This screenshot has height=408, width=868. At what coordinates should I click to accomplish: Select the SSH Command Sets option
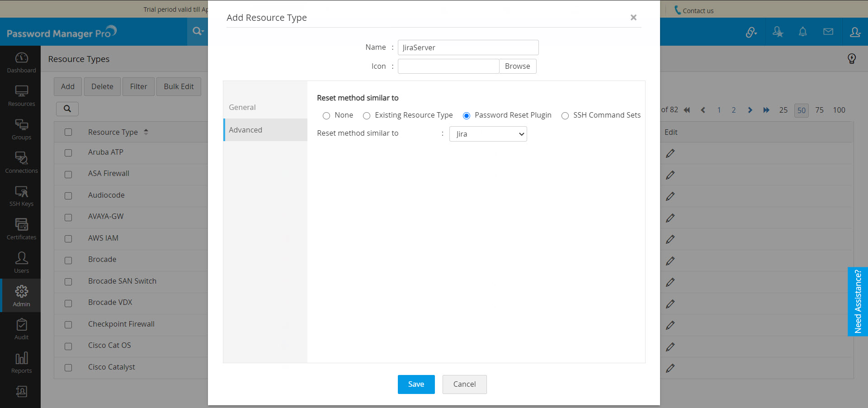point(565,116)
